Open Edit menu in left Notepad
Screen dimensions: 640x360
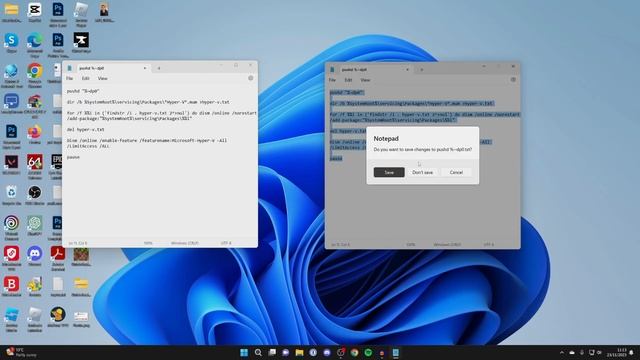[x=85, y=78]
